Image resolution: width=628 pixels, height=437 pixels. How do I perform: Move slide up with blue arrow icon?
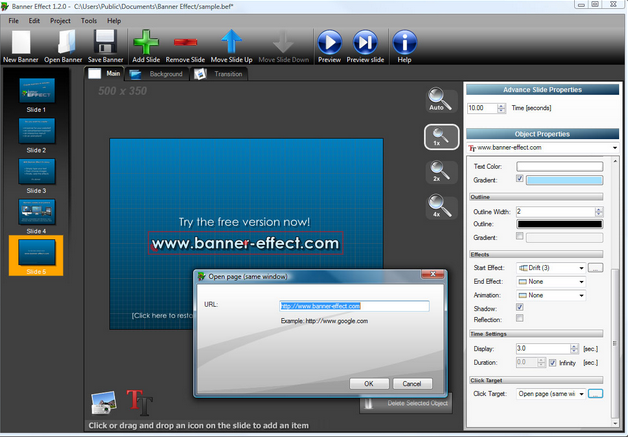[x=231, y=41]
